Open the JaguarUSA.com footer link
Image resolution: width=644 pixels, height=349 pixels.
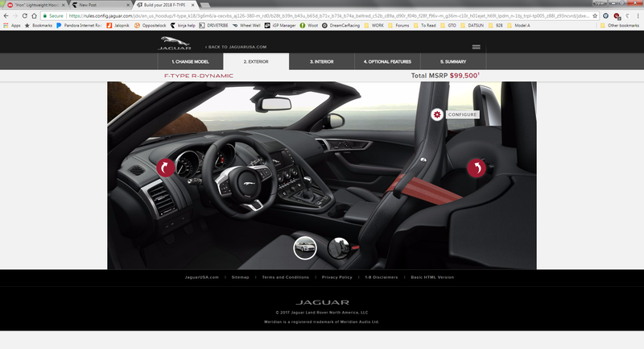[x=202, y=277]
